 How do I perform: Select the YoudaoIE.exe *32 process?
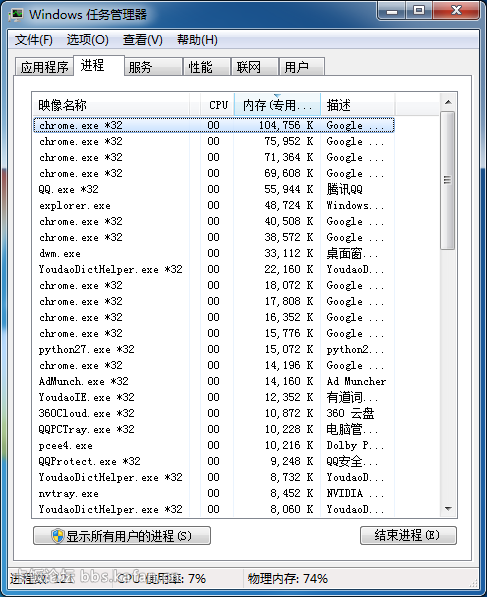(x=214, y=397)
